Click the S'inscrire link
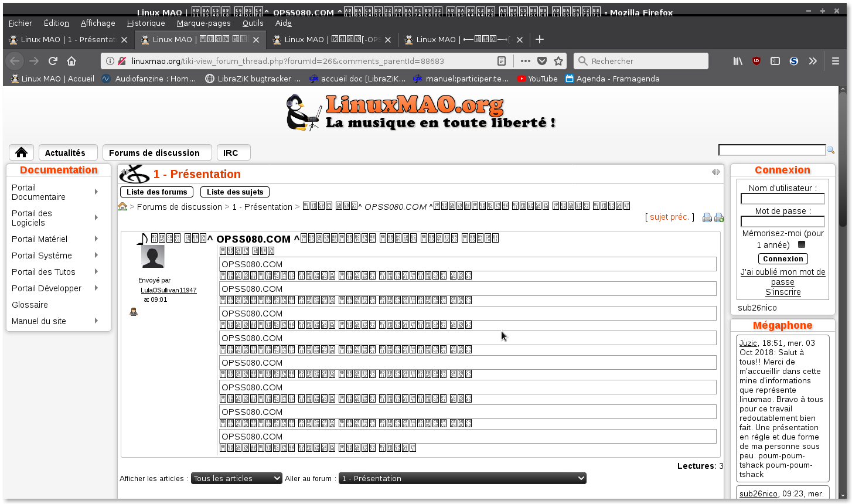Viewport: 852px width, 504px height. (783, 292)
